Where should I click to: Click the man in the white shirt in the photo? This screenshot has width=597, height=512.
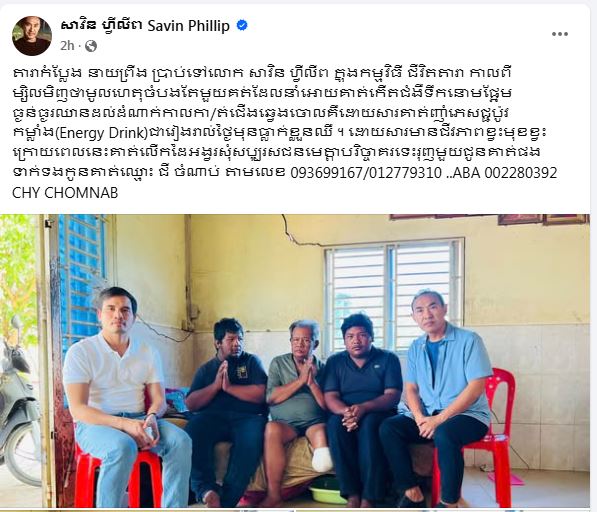click(122, 396)
